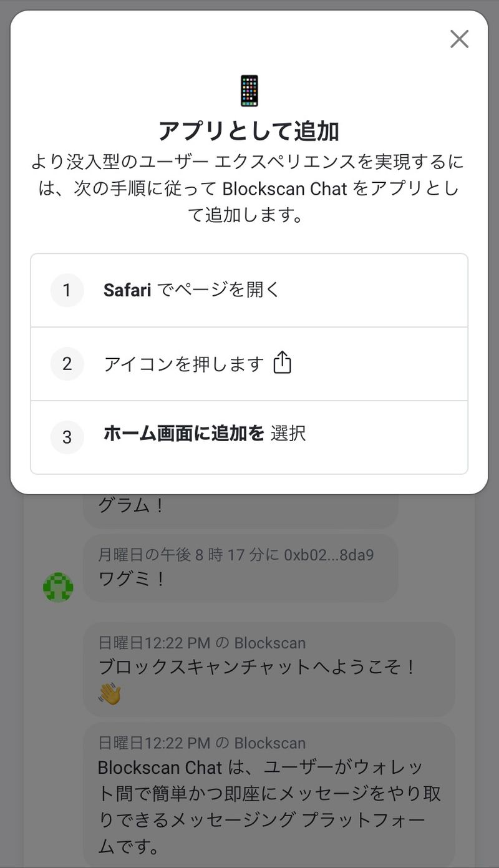Click the アプリとして追加 heading
This screenshot has height=868, width=499.
(249, 132)
